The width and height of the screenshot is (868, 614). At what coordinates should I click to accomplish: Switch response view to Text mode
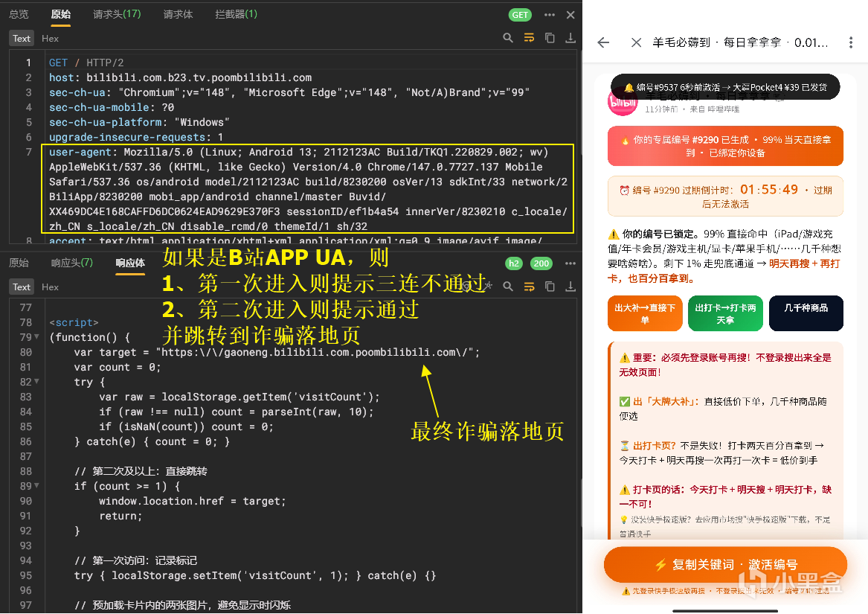[x=22, y=287]
